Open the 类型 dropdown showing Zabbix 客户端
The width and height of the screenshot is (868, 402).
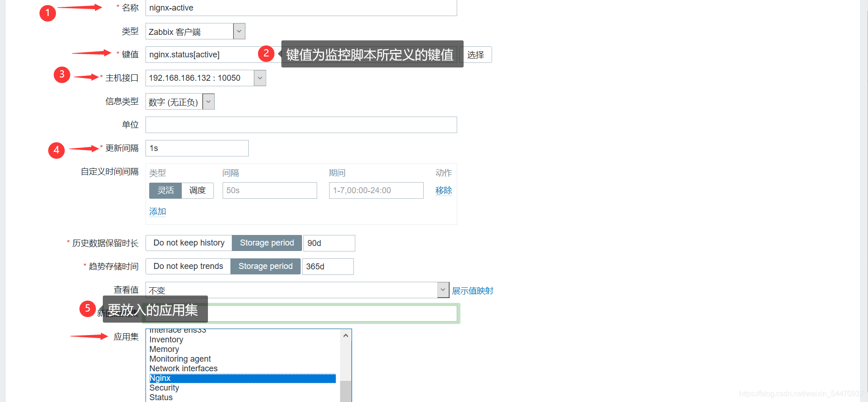click(x=196, y=32)
